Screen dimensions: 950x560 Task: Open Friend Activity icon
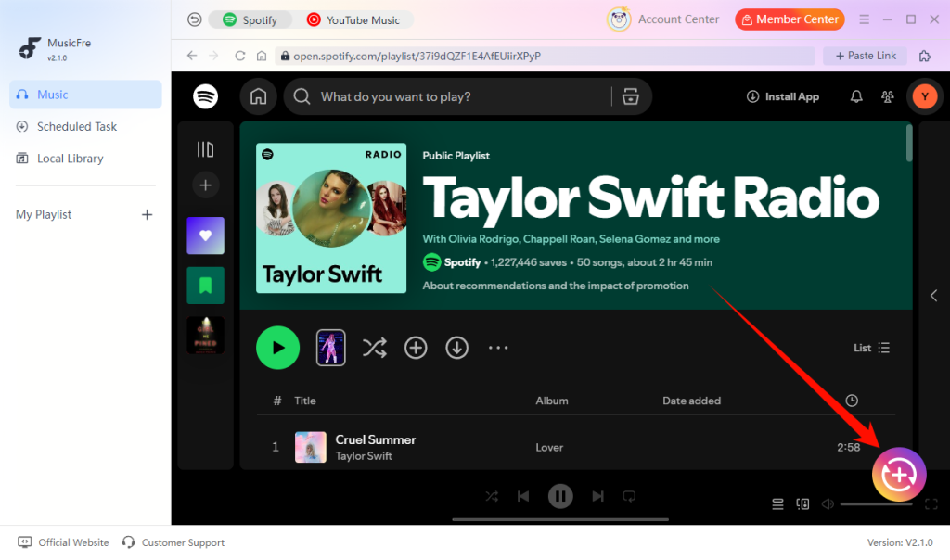click(888, 96)
